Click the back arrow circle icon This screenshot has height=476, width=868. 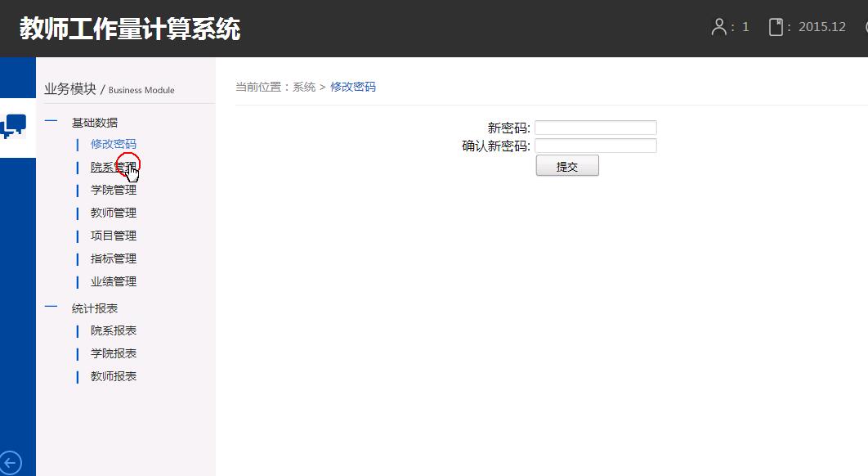pos(11,463)
